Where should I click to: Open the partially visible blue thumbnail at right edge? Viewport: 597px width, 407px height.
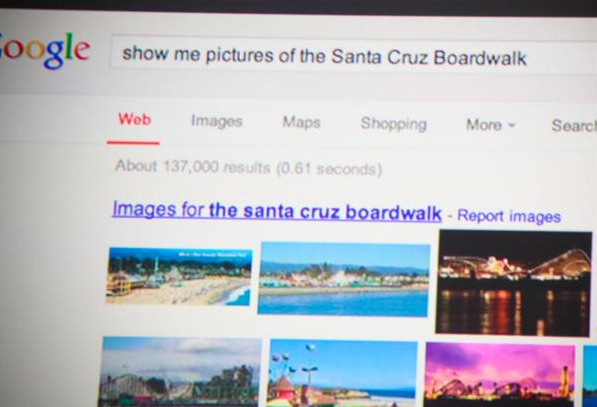(x=590, y=376)
